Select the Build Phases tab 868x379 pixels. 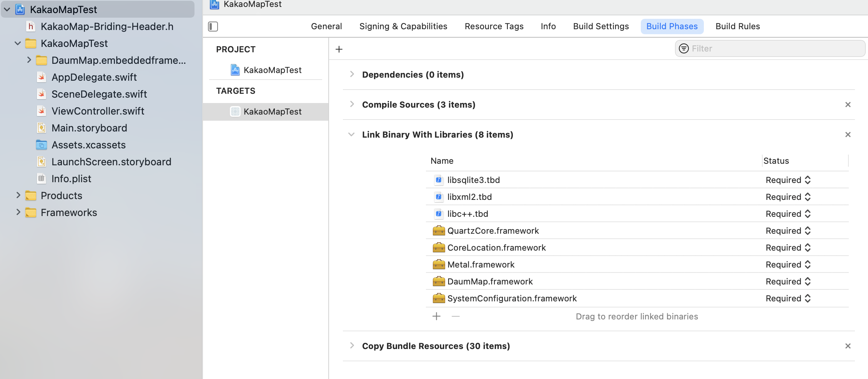coord(672,27)
